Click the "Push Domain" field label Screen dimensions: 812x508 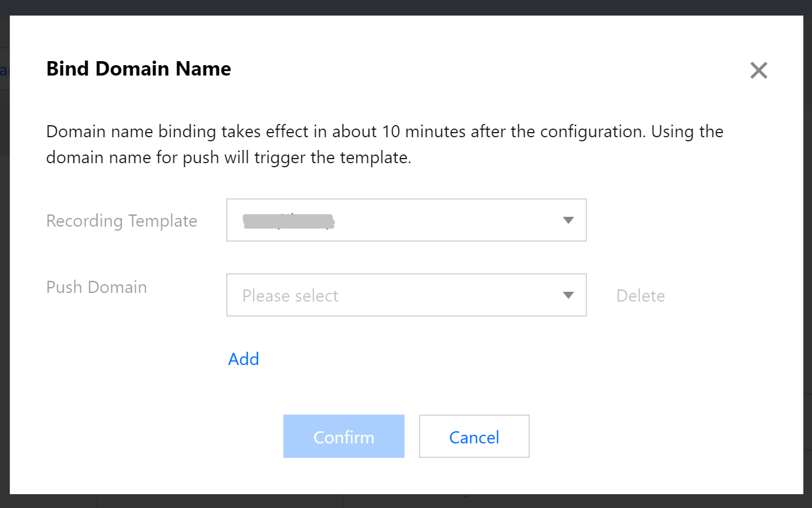[96, 287]
